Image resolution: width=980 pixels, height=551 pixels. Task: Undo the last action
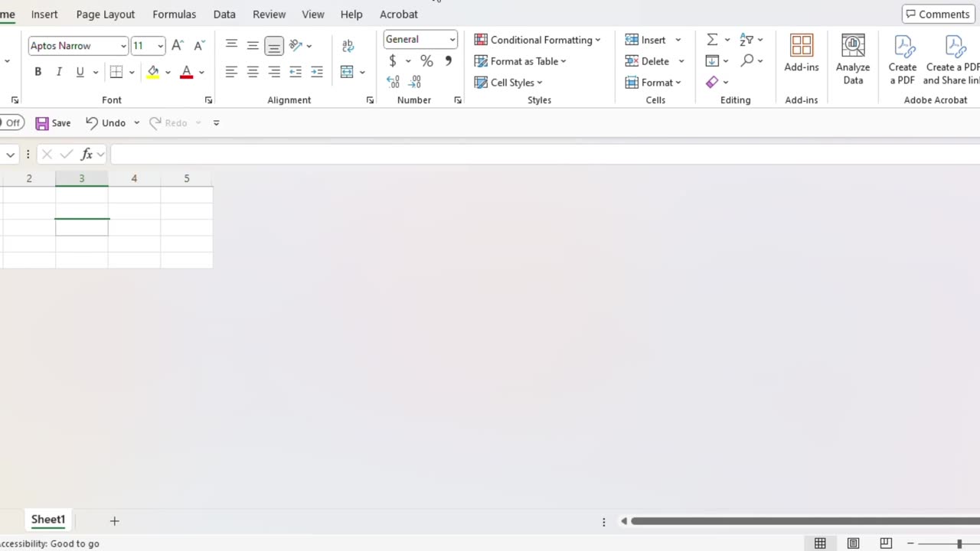pos(106,123)
